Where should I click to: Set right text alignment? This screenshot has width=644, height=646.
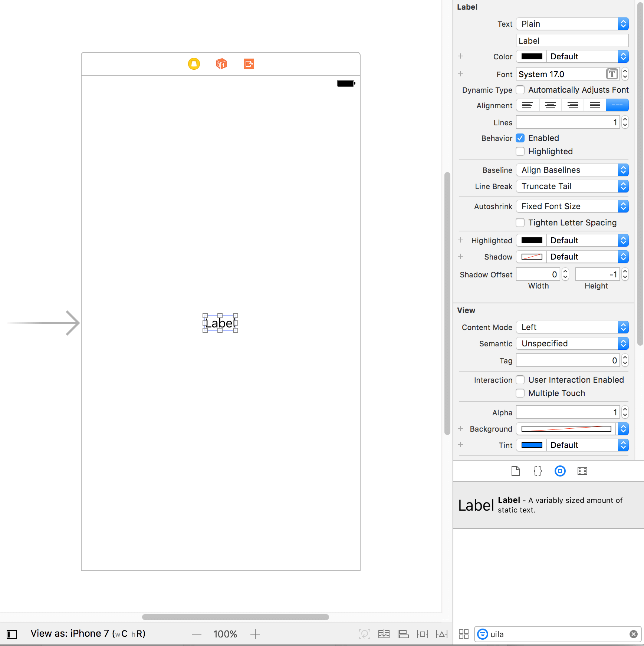[573, 105]
